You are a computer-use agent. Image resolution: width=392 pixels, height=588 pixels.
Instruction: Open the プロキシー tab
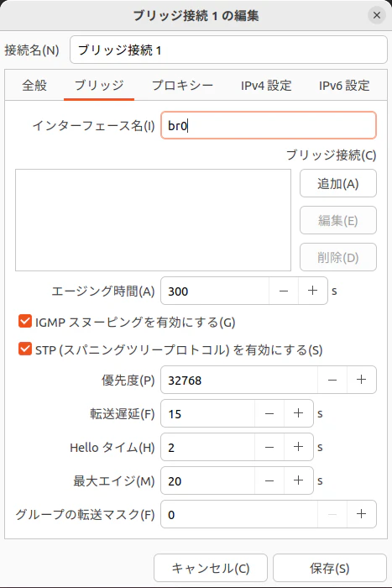182,86
